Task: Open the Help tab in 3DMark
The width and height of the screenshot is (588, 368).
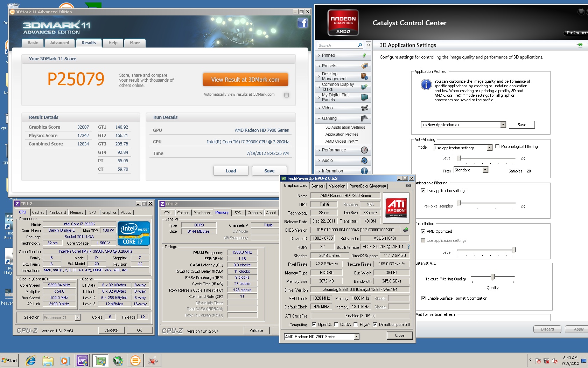Action: [113, 43]
